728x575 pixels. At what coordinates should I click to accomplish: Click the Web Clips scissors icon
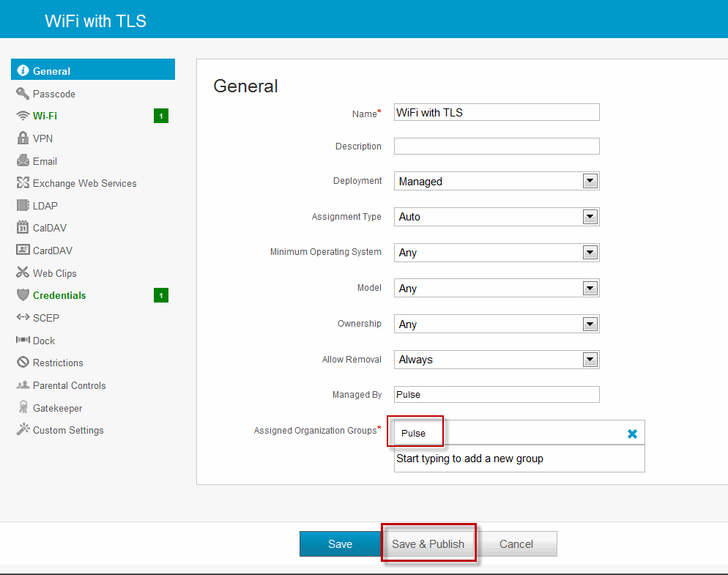[x=23, y=273]
